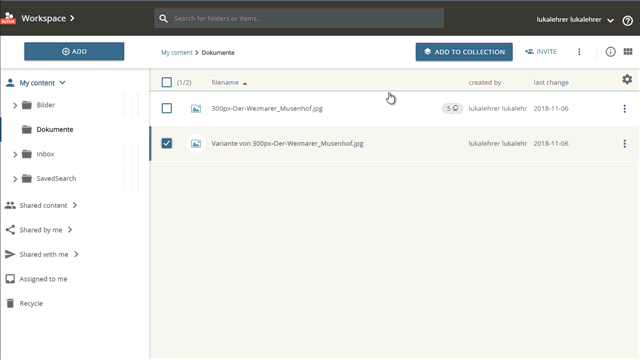Image resolution: width=640 pixels, height=360 pixels.
Task: Click the 5 versions badge
Action: [x=452, y=109]
